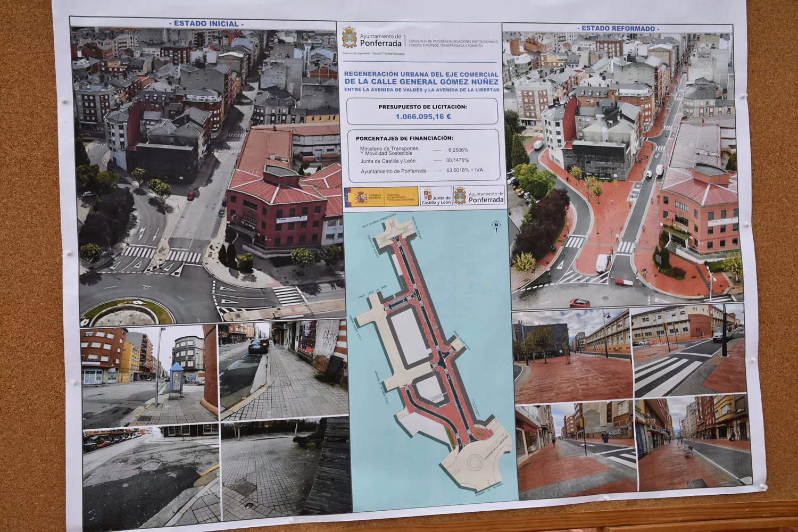The height and width of the screenshot is (532, 798).
Task: Select the ESTADO REFORMADO heading
Action: point(618,28)
